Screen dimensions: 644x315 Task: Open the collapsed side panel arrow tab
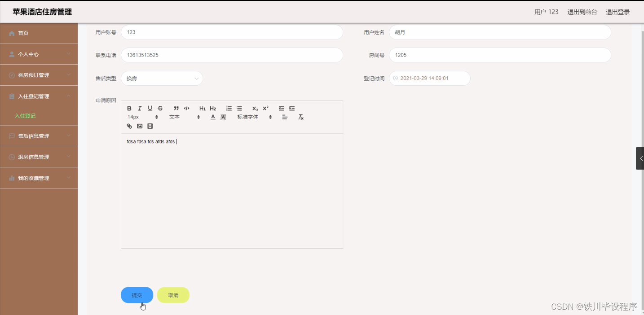(x=640, y=158)
